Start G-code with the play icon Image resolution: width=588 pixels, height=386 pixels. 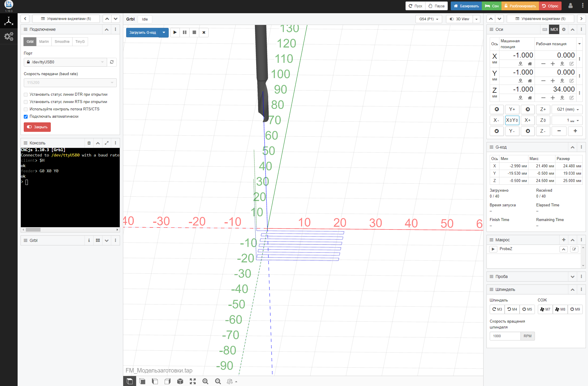click(175, 32)
